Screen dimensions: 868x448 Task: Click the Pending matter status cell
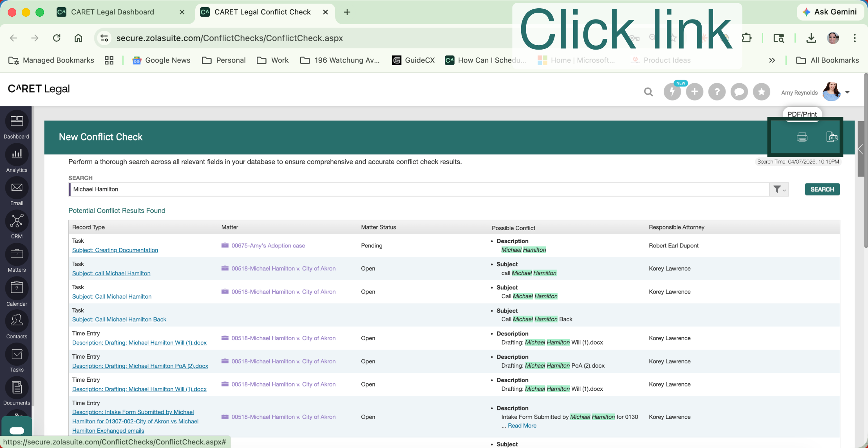[371, 245]
